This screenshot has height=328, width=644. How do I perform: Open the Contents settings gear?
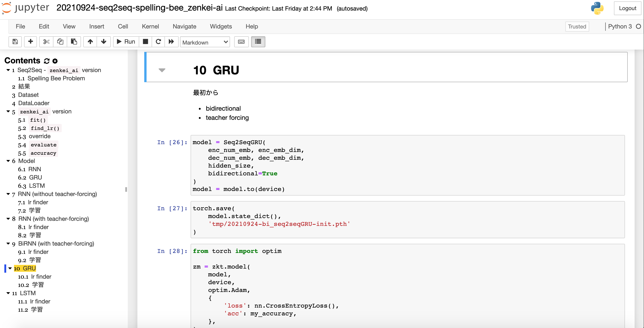click(x=55, y=61)
